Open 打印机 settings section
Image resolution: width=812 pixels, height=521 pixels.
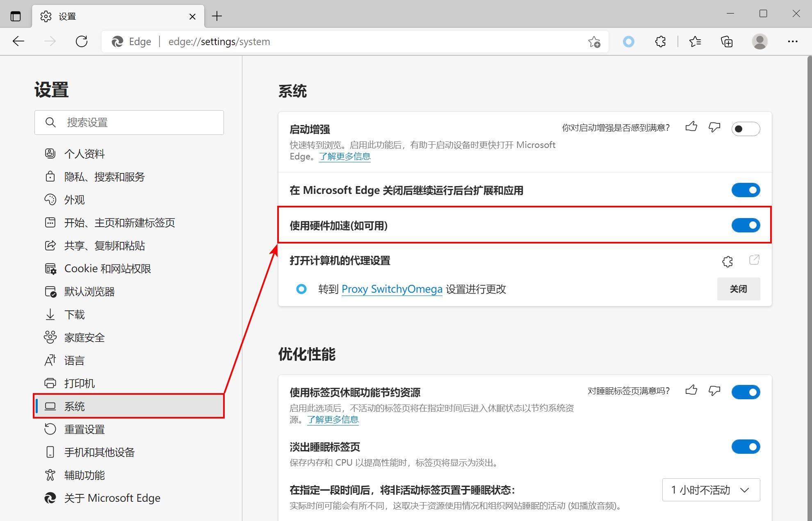pos(129,383)
